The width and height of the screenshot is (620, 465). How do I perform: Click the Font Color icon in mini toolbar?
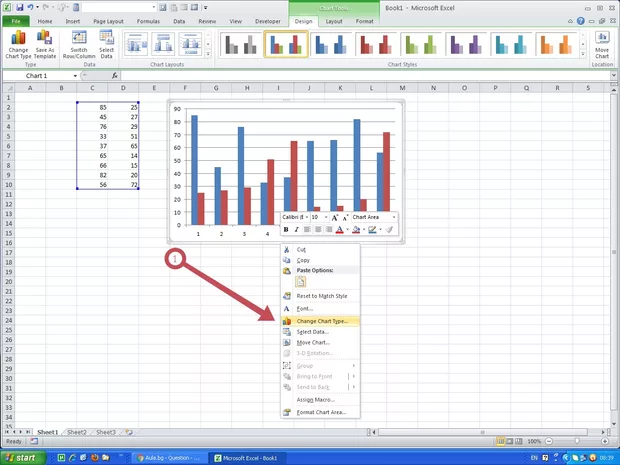click(339, 229)
